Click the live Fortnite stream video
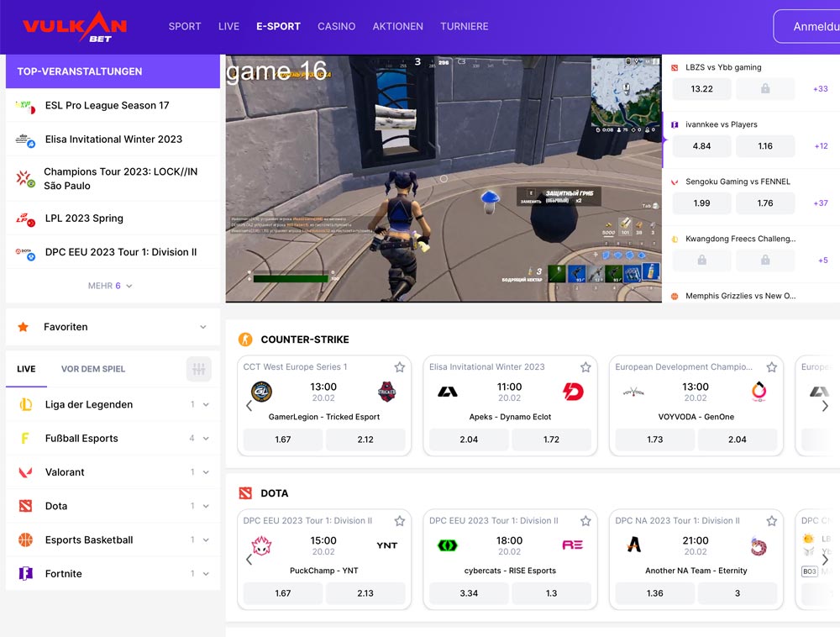Screen dimensions: 840x637 [x=444, y=178]
